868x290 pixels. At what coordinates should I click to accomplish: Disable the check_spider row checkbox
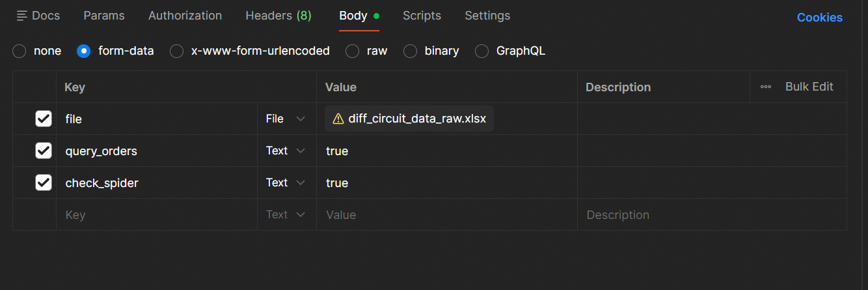(44, 182)
